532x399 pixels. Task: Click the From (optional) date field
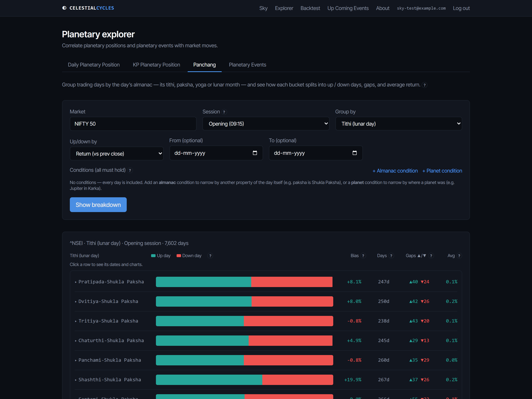[216, 153]
